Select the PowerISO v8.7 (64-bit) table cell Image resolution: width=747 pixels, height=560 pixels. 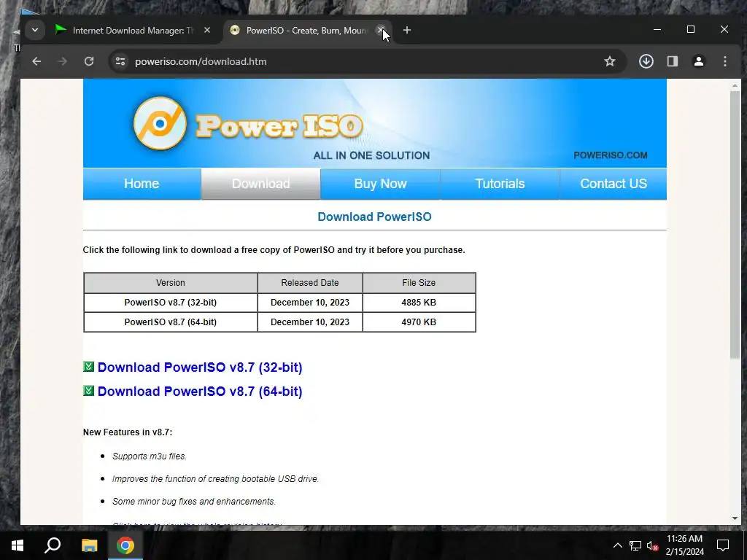(171, 322)
